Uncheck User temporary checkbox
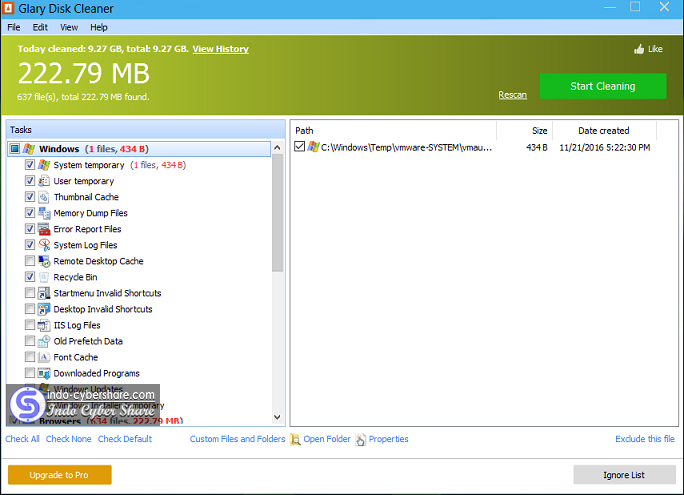Image resolution: width=684 pixels, height=495 pixels. (30, 181)
